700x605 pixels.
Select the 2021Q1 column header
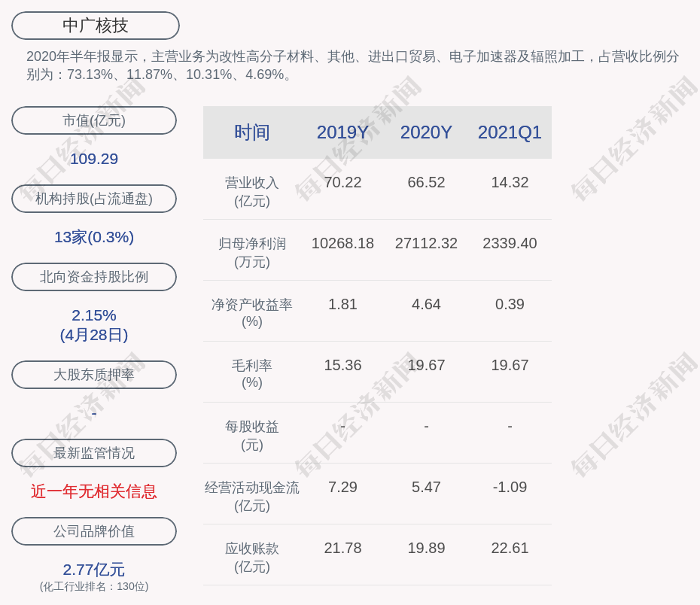510,132
